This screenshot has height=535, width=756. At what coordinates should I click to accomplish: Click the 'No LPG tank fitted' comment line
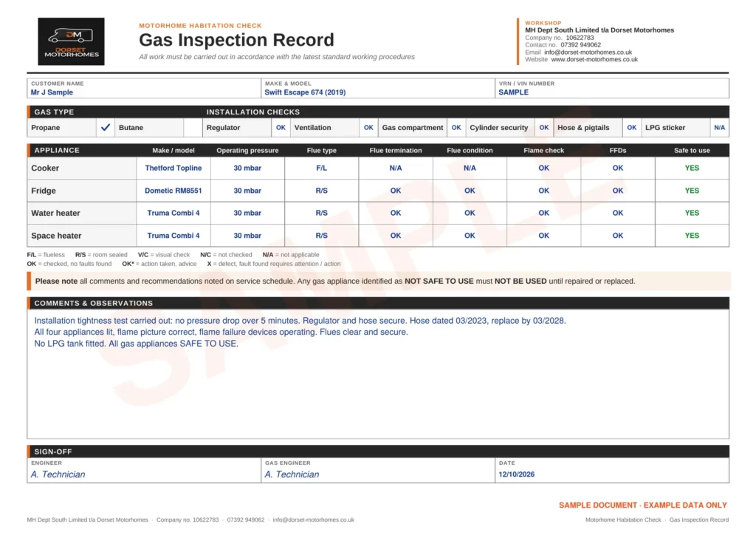click(137, 344)
